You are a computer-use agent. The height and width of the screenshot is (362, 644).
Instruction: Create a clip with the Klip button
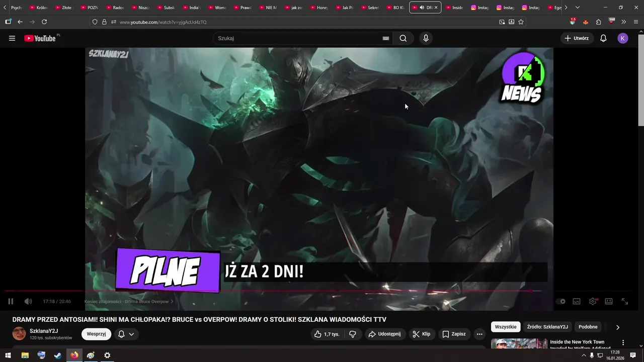point(422,334)
